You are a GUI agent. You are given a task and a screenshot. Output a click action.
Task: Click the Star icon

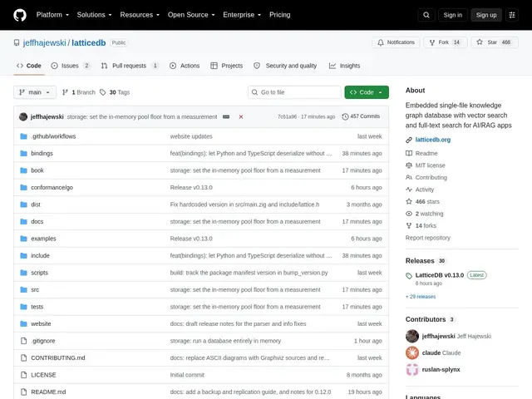pos(480,42)
